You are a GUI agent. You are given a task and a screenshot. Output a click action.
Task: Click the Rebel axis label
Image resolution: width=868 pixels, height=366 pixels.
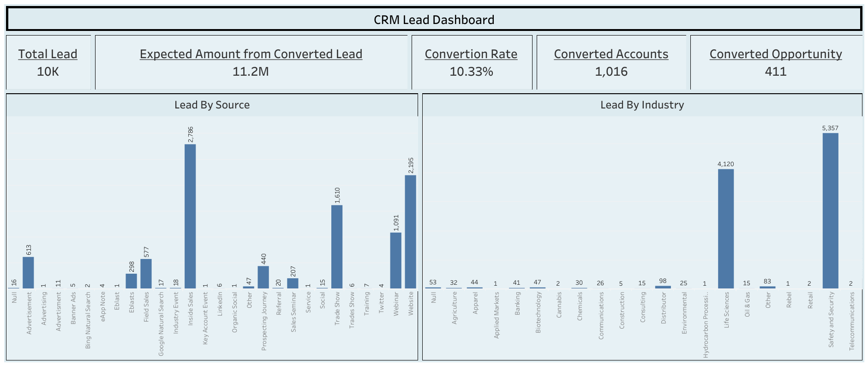[x=789, y=300]
